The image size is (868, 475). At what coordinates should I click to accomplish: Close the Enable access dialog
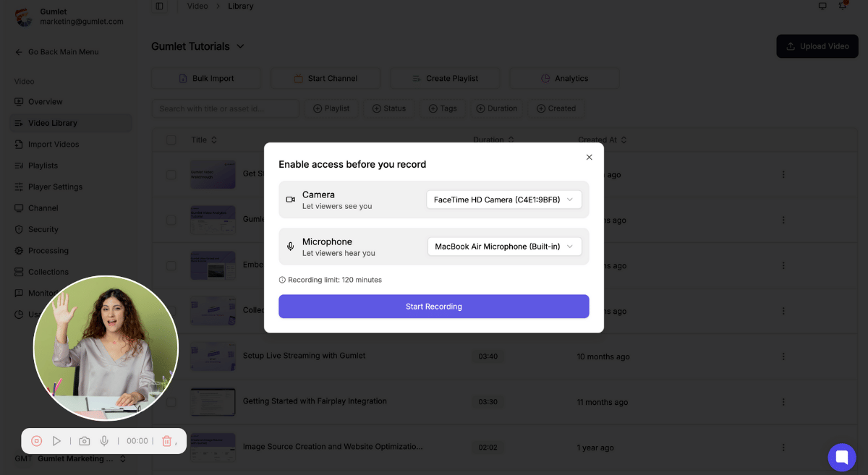point(589,157)
